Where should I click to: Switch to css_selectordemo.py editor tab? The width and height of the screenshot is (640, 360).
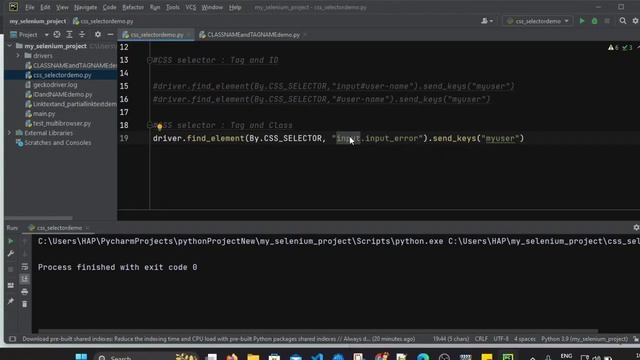[x=157, y=35]
